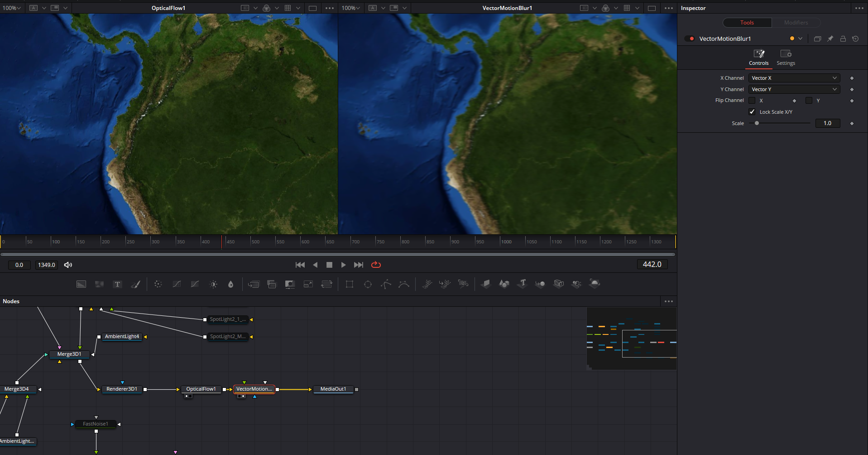The width and height of the screenshot is (868, 455).
Task: Add a Blur (droplet) node from the toolbar
Action: pos(231,284)
